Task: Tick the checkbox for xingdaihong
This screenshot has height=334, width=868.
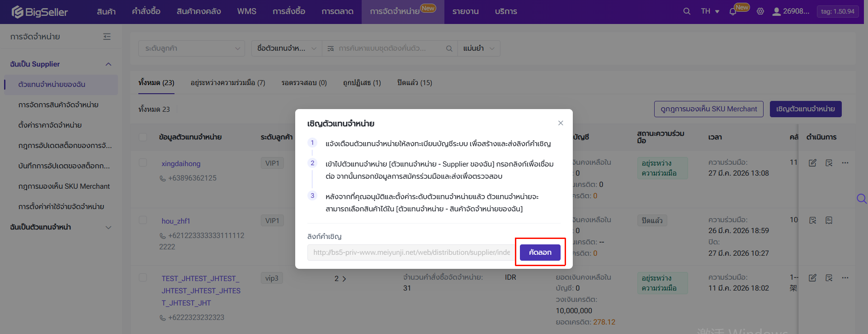Action: click(x=143, y=162)
